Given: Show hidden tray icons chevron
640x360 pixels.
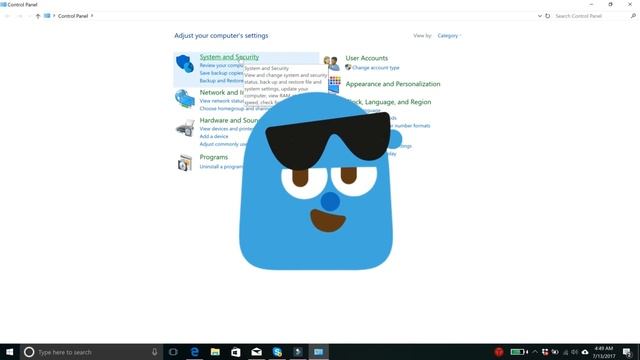Looking at the screenshot, I should point(535,352).
